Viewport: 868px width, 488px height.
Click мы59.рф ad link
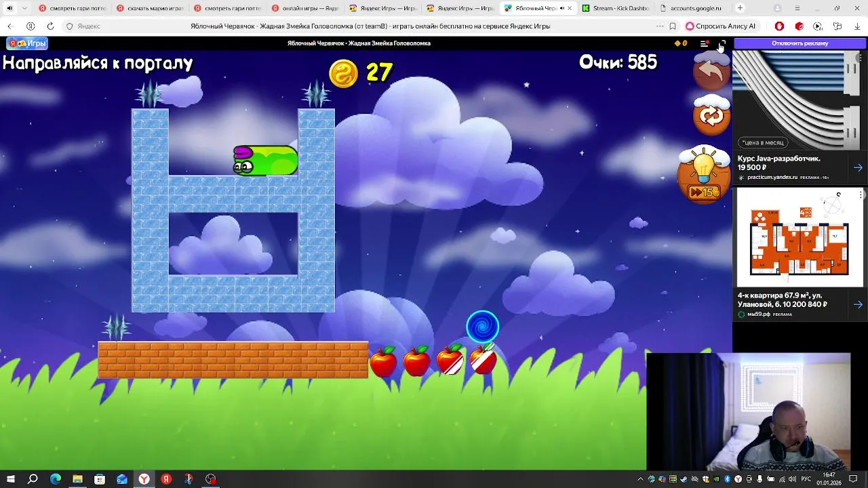[759, 314]
